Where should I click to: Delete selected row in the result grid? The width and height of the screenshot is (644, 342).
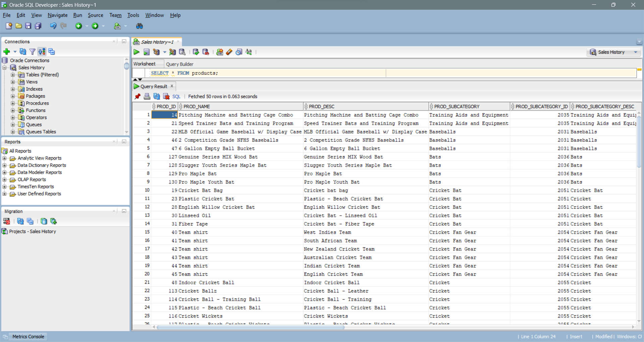tap(166, 97)
